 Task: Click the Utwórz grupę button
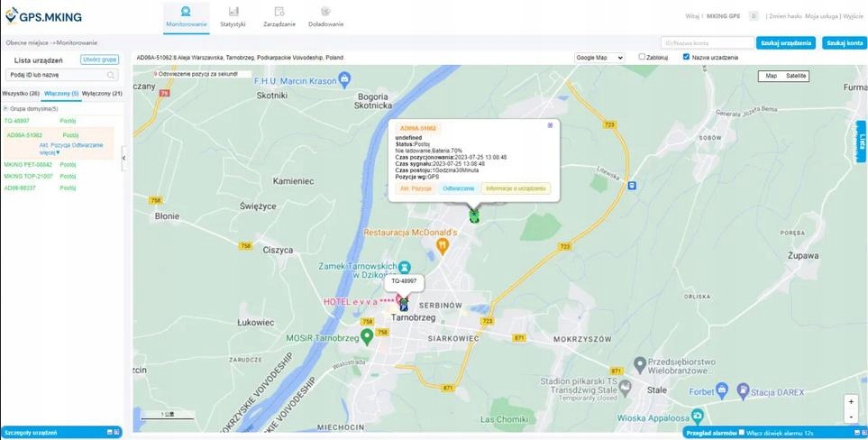[99, 60]
